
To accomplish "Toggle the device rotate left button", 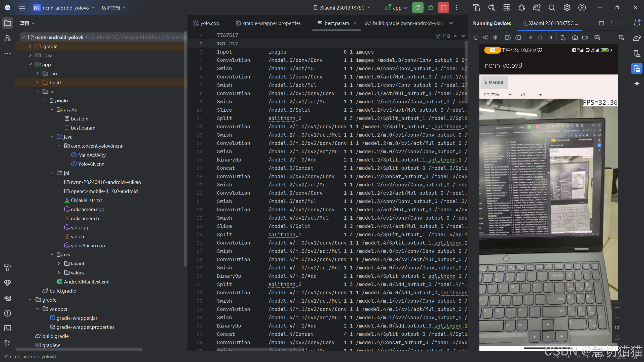I will [x=508, y=38].
